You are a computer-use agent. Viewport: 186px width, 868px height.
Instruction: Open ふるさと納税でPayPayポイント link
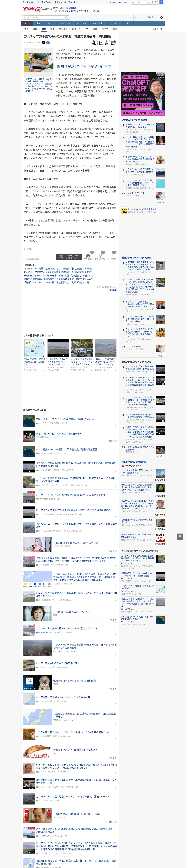tap(82, 11)
